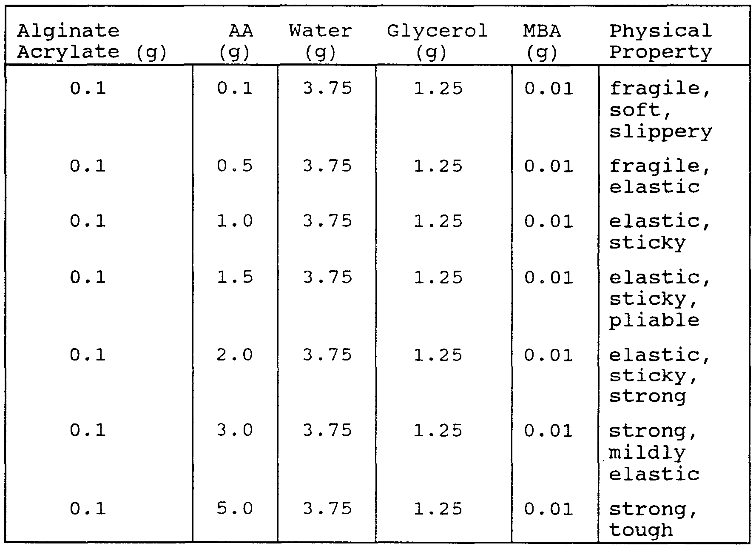Click the Alginate Acrylate (g) column header
This screenshot has height=549, width=756.
[91, 41]
